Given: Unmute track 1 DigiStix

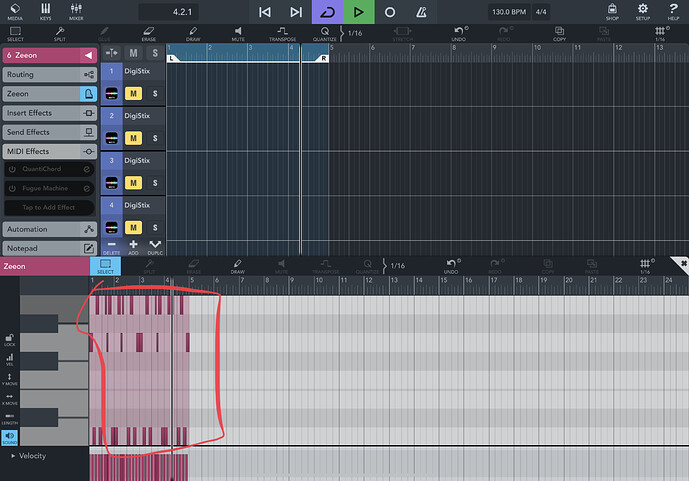Looking at the screenshot, I should pyautogui.click(x=133, y=94).
